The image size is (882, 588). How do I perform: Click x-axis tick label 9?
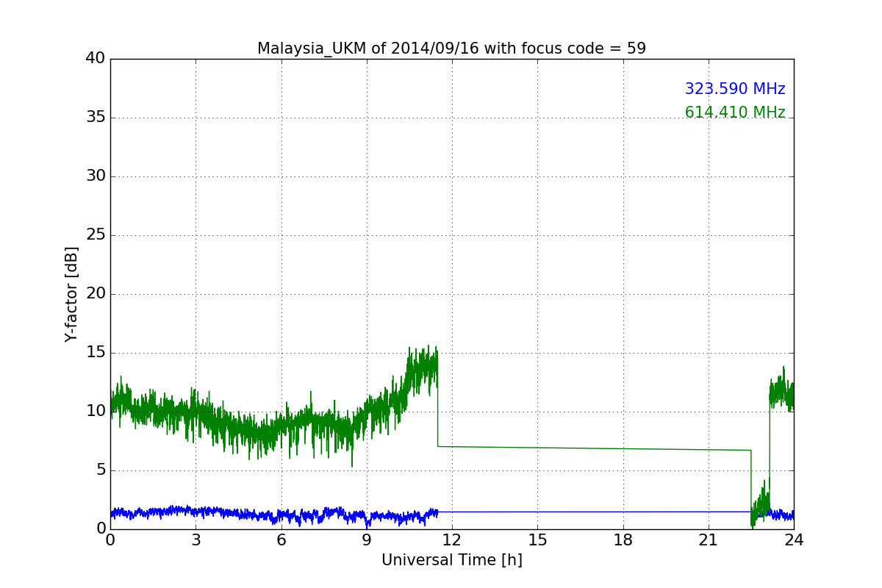(x=367, y=540)
